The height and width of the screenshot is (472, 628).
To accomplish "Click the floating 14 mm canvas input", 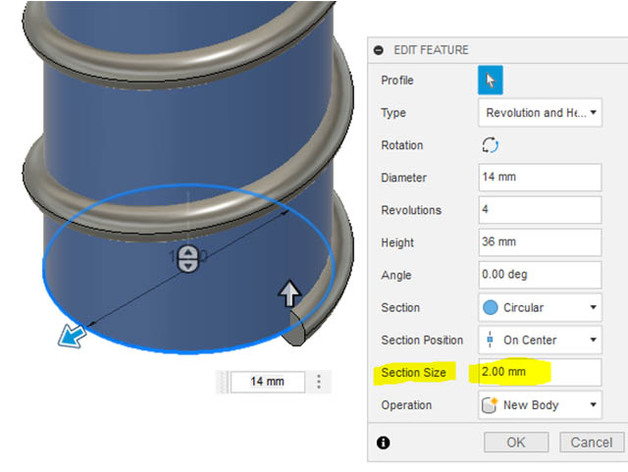I will tap(267, 381).
